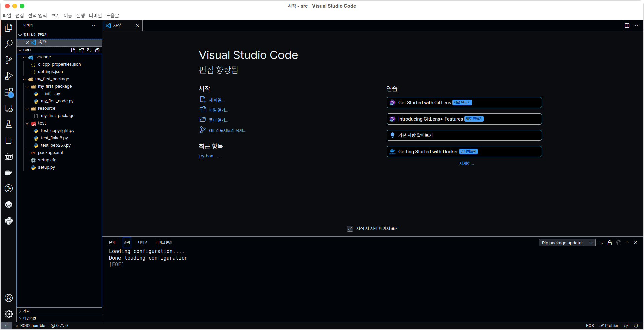Image resolution: width=644 pixels, height=330 pixels.
Task: Refresh the SRC explorer tree
Action: point(89,50)
